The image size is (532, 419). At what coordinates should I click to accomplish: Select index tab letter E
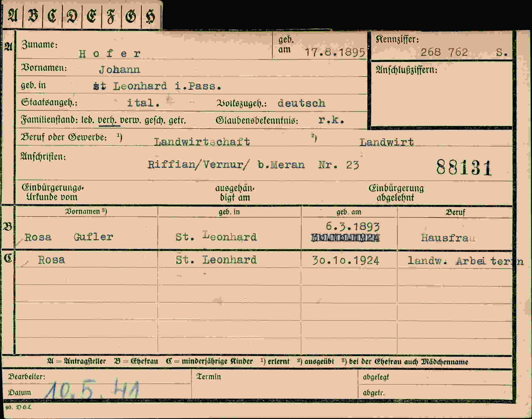(92, 16)
